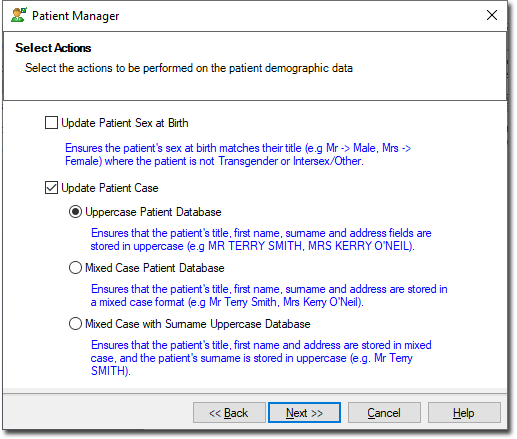Image resolution: width=517 pixels, height=439 pixels.
Task: Go back with the << Back button
Action: 229,413
